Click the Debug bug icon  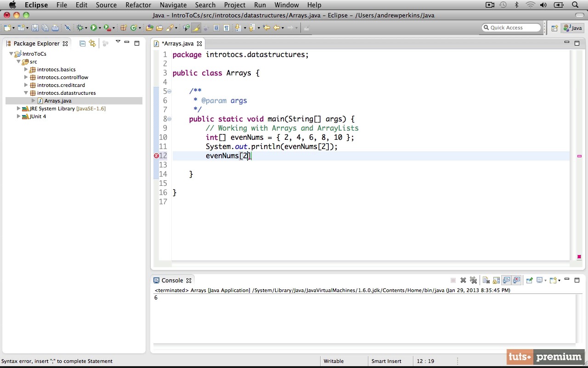coord(80,28)
